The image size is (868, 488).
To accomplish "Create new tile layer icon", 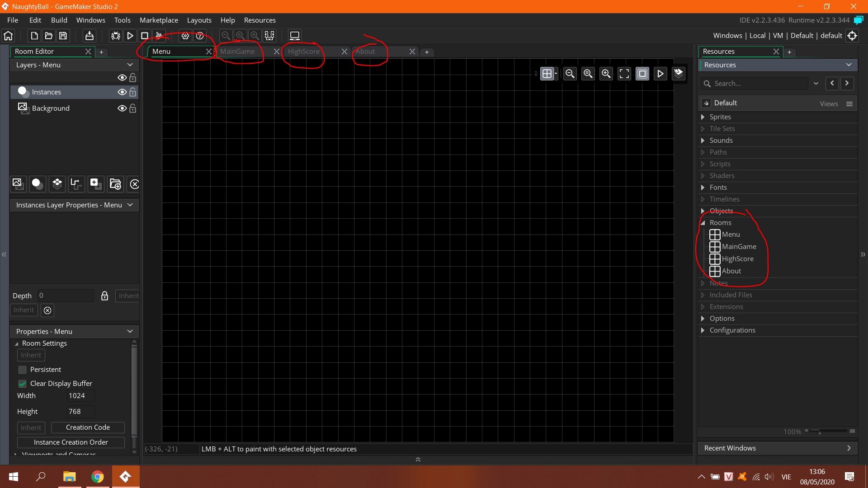I will (x=57, y=184).
